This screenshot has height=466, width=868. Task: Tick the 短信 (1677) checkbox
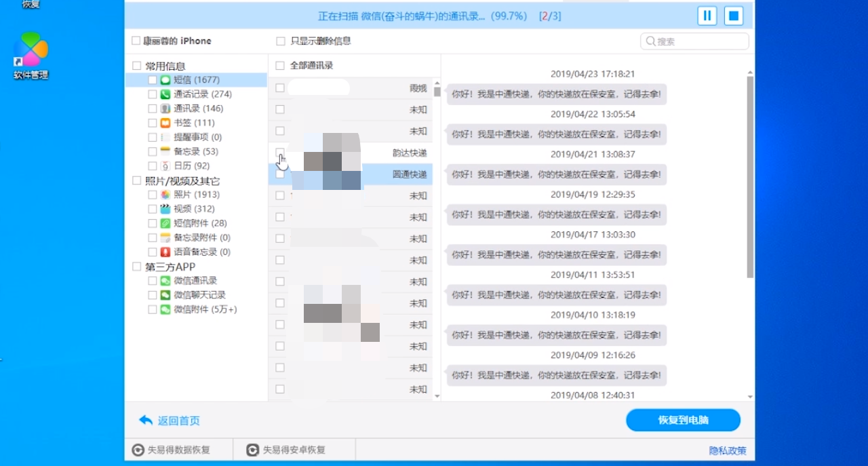click(x=153, y=80)
